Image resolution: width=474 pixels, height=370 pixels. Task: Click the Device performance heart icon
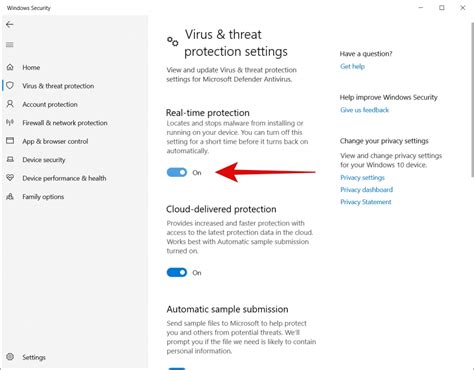(10, 178)
